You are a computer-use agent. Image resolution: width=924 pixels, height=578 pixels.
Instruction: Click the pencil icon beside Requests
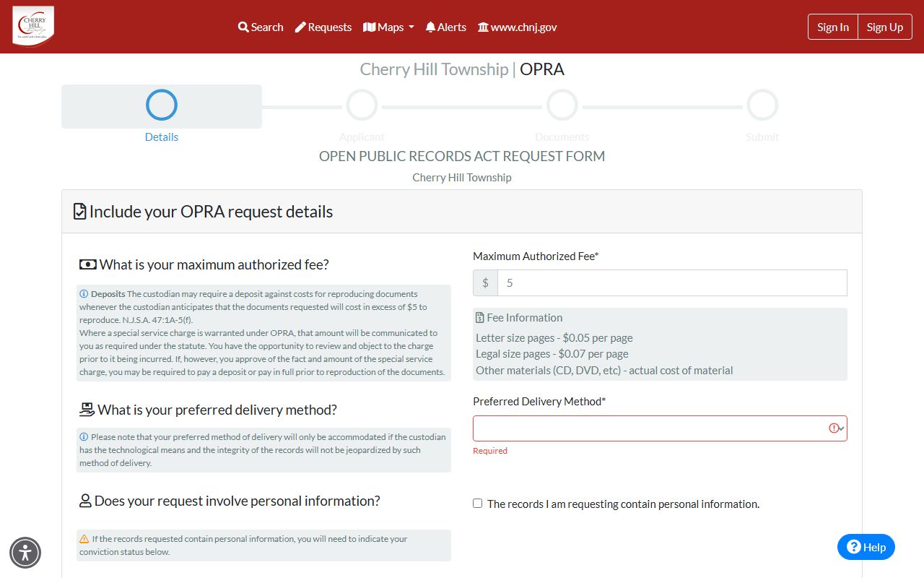click(x=300, y=27)
